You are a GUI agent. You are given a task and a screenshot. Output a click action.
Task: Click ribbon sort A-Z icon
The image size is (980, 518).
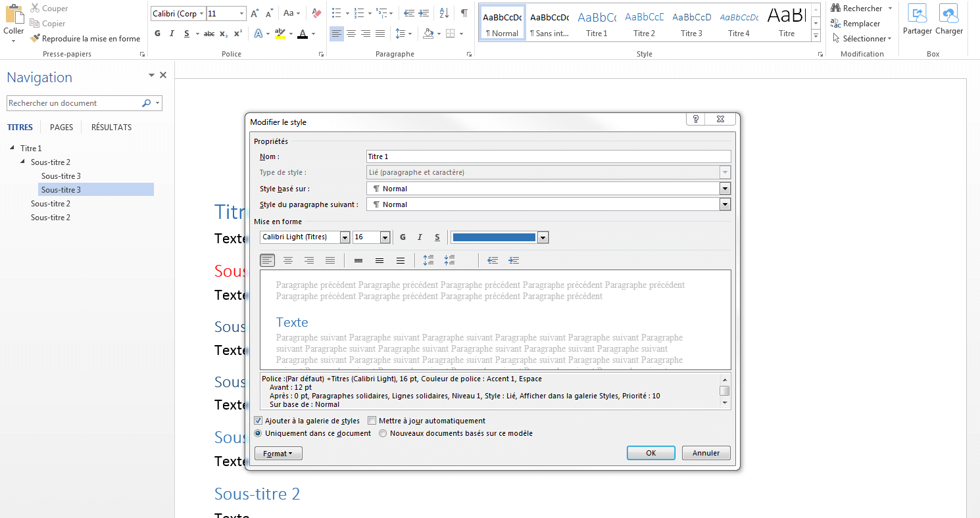[x=444, y=13]
